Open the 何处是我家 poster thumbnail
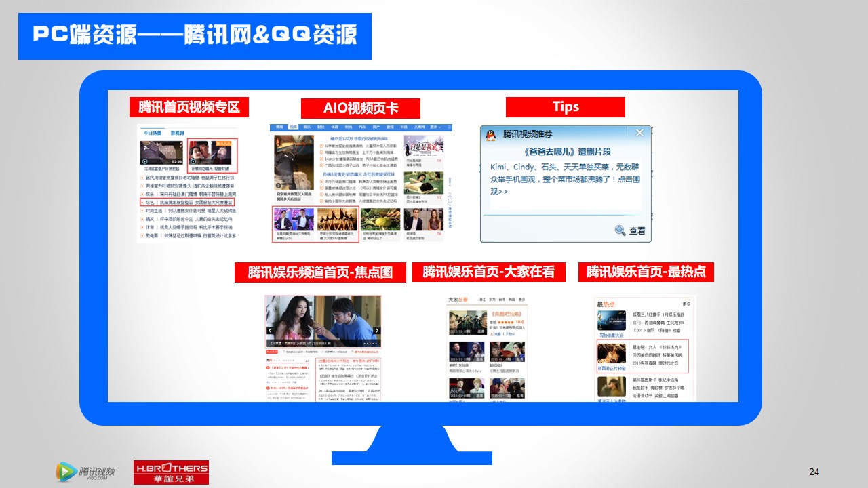Screen dimensions: 868x488 pos(424,145)
